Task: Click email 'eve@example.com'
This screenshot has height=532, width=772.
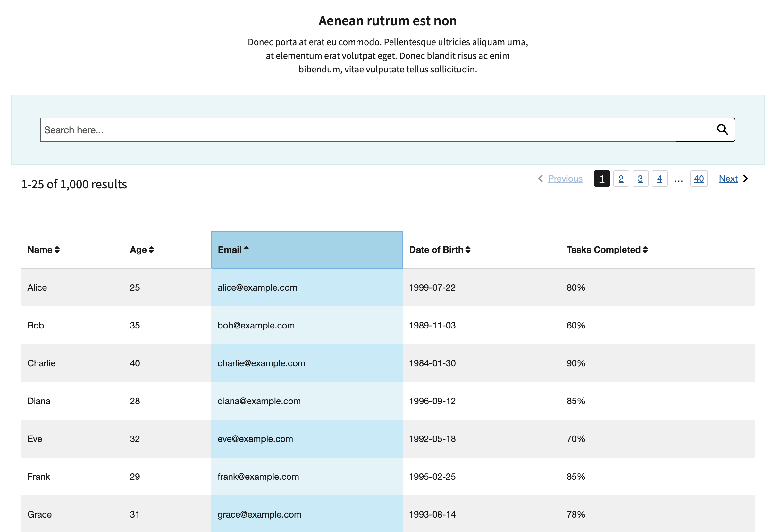Action: [x=255, y=439]
